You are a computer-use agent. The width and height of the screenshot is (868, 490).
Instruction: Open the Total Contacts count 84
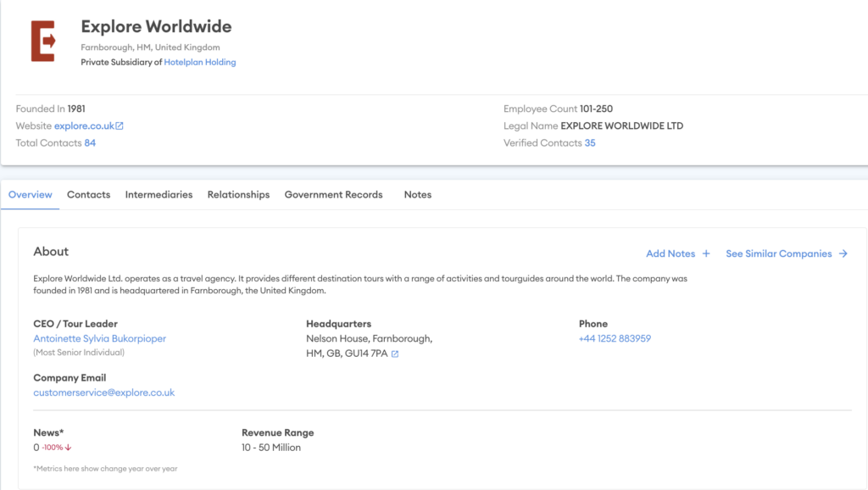click(x=90, y=143)
